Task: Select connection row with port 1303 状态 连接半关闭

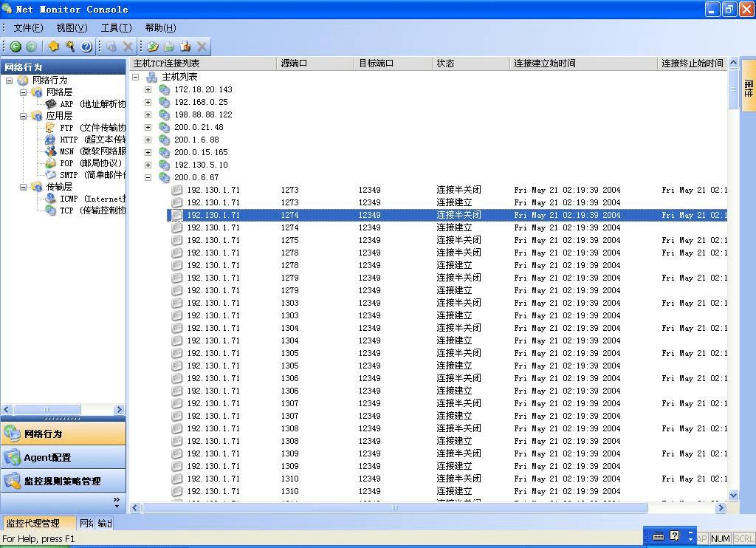Action: tap(448, 303)
